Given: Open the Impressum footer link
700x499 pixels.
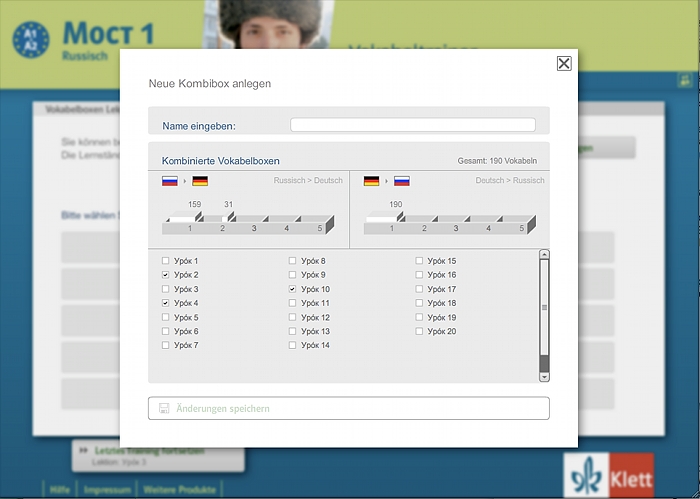Looking at the screenshot, I should pos(107,490).
